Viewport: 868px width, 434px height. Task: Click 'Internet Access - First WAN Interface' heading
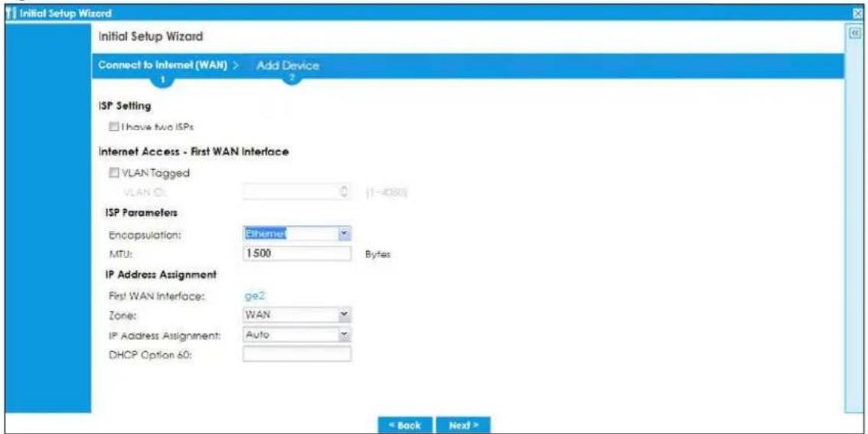193,152
